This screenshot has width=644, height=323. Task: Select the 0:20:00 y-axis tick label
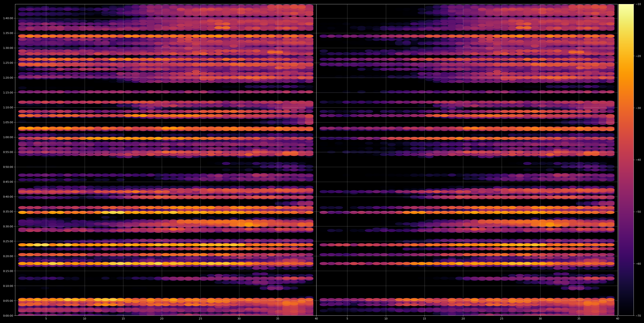(8, 256)
